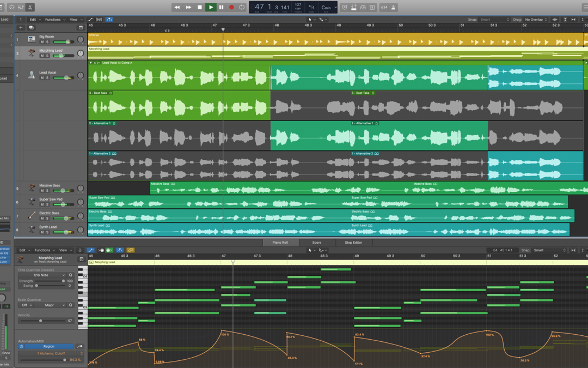This screenshot has width=588, height=368.
Task: Select the Morphing Lead keyboard track icon
Action: point(32,53)
